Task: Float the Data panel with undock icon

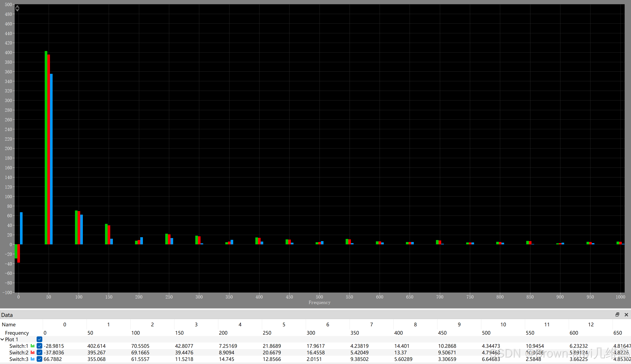Action: [x=617, y=315]
